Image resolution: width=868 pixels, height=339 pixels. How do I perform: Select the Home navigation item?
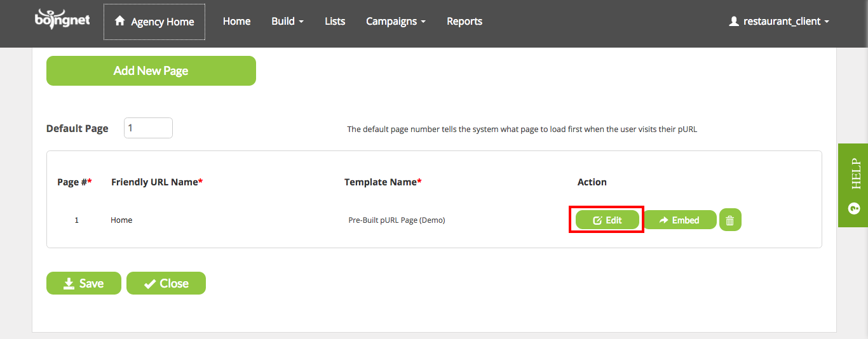pos(236,22)
